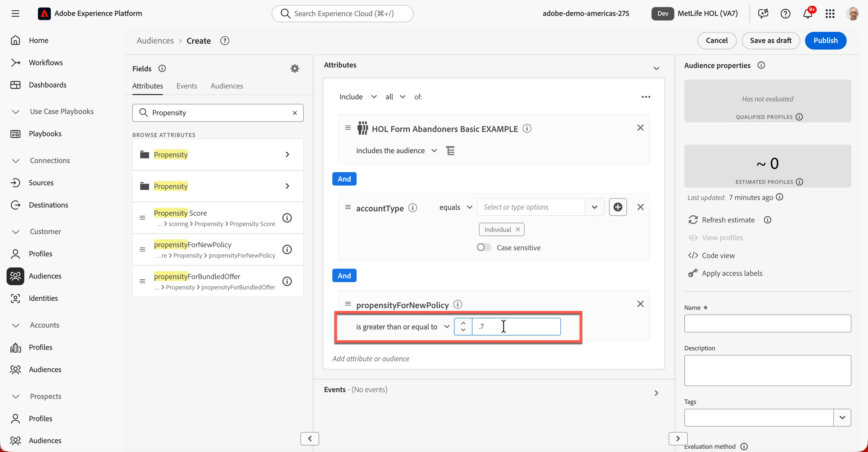
Task: Open Dashboards in the sidebar
Action: click(x=48, y=85)
